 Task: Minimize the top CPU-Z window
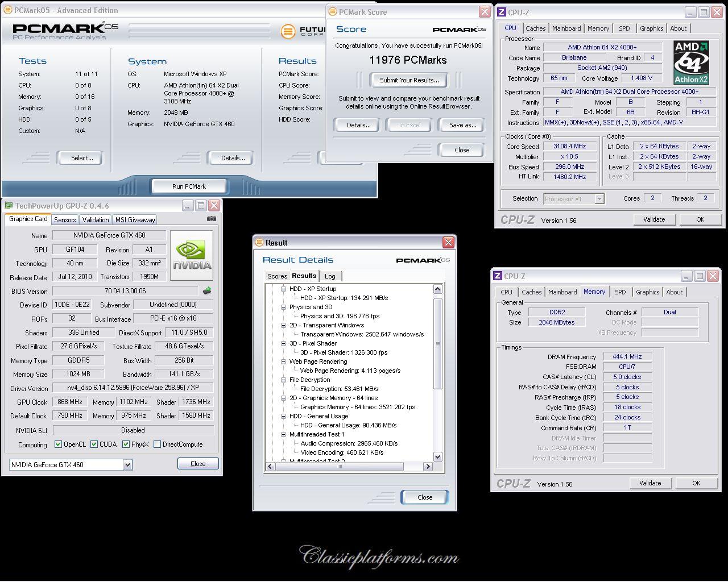pos(690,13)
